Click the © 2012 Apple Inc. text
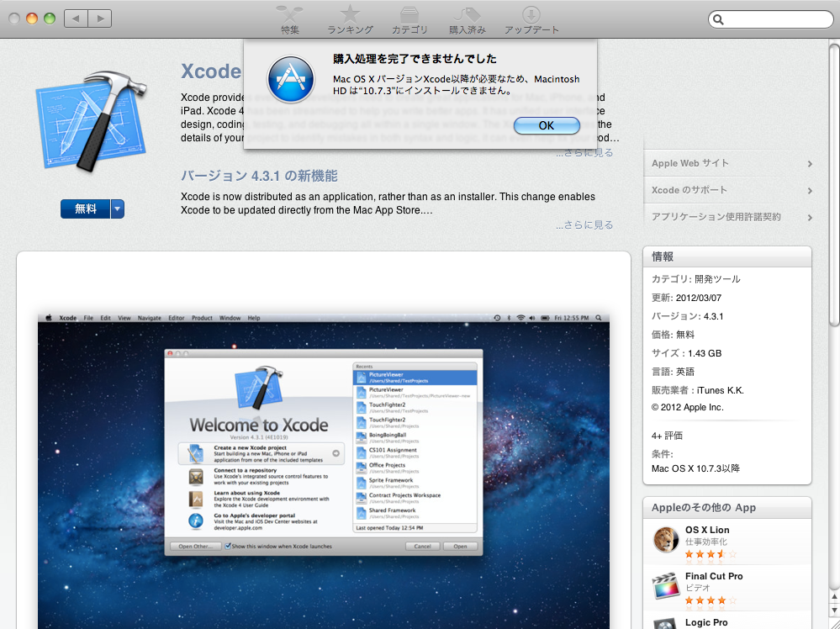Screen dimensions: 840x629 687,407
